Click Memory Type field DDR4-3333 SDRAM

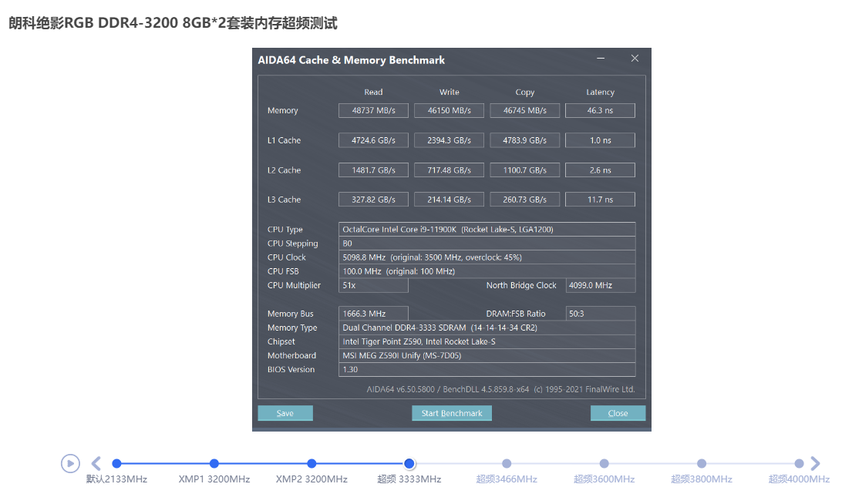click(x=487, y=328)
